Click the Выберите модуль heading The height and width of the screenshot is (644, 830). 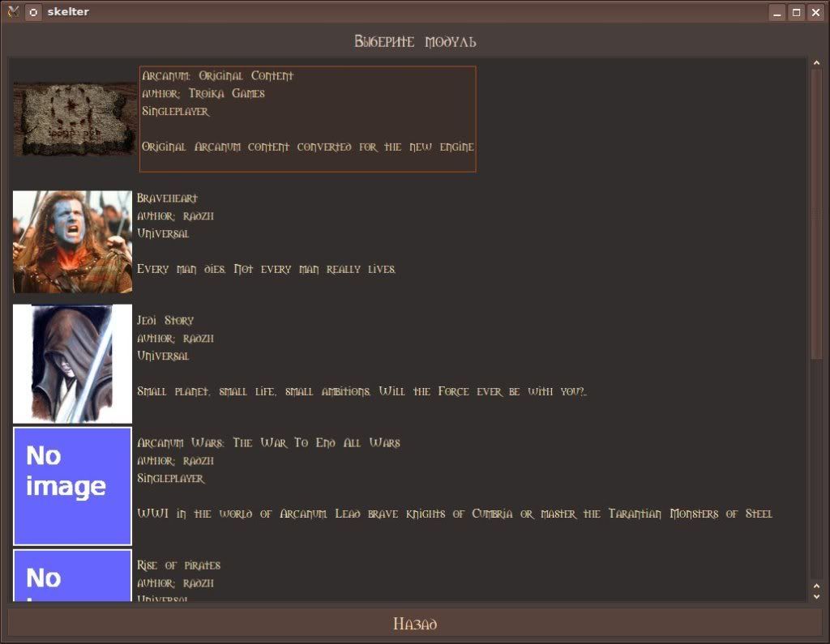pos(414,42)
